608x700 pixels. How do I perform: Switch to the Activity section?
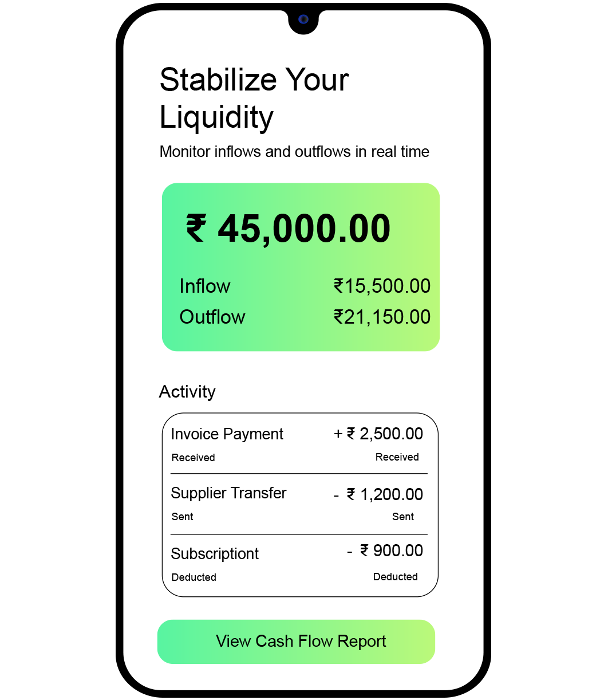click(187, 392)
